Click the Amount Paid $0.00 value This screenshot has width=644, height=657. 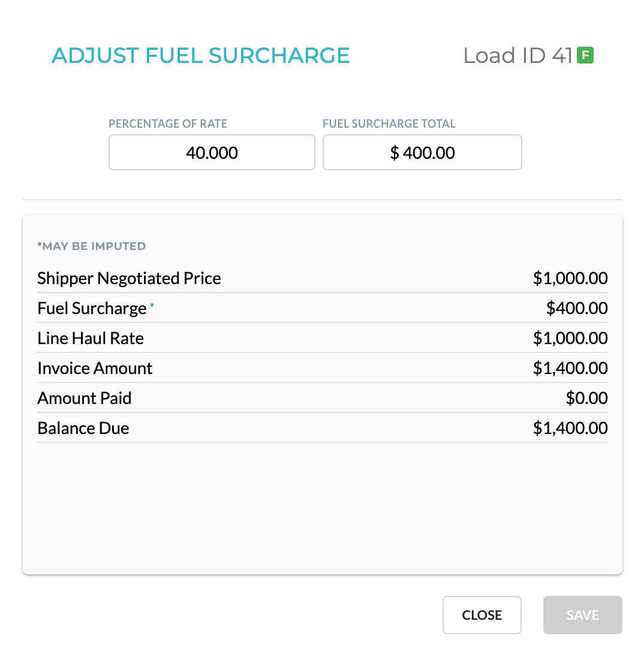click(586, 398)
